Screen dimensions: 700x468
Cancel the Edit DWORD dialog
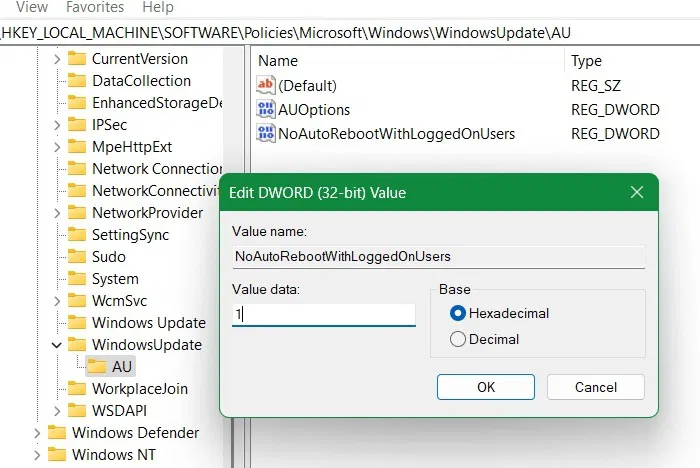coord(596,387)
